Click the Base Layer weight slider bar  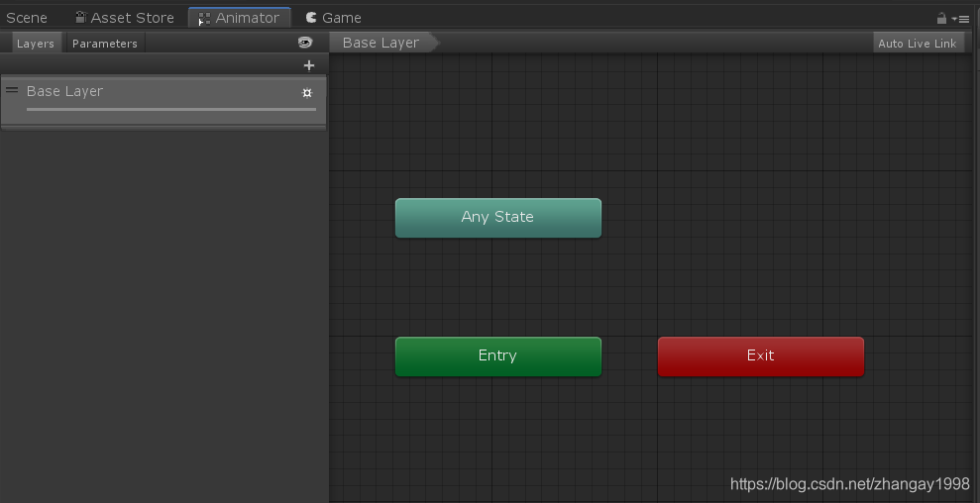(x=171, y=109)
